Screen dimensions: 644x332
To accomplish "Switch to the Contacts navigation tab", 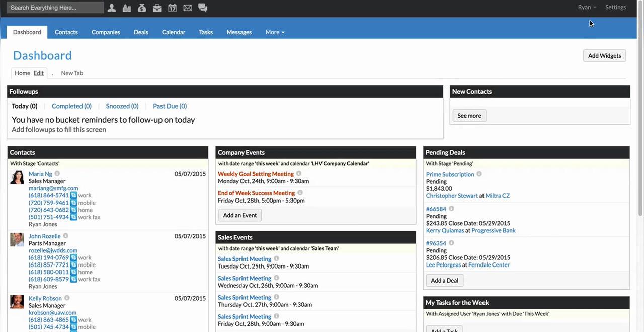I will pyautogui.click(x=66, y=32).
